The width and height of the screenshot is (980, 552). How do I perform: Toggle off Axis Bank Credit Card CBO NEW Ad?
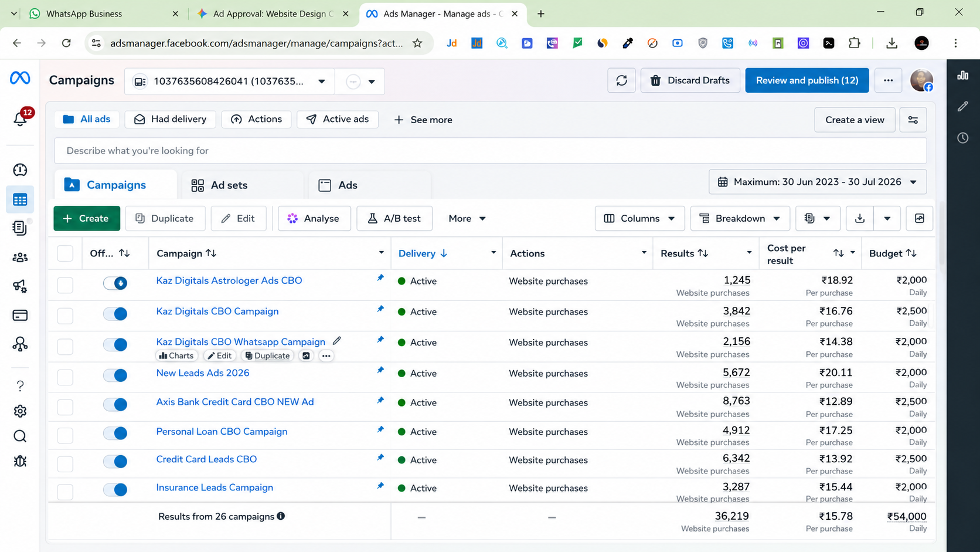tap(115, 404)
